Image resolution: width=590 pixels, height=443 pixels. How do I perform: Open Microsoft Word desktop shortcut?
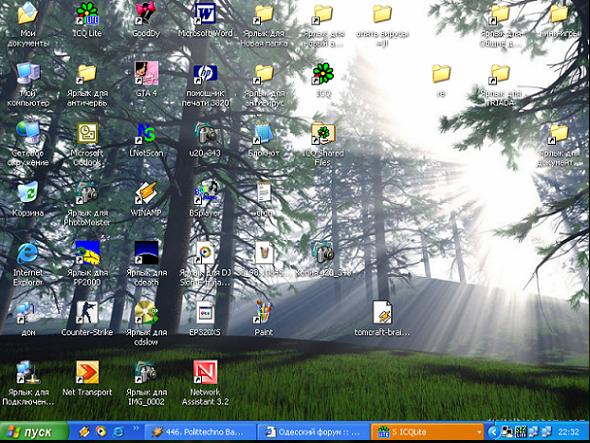(x=205, y=14)
